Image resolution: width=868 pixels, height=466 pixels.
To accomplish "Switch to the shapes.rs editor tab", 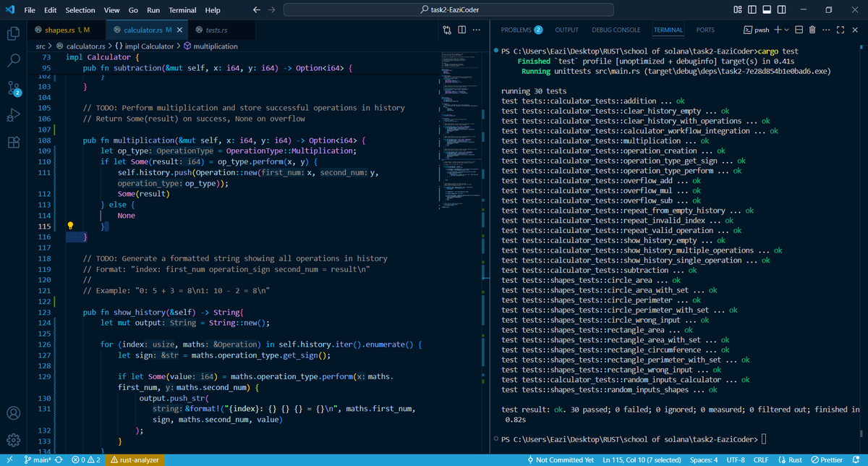I will pyautogui.click(x=67, y=30).
